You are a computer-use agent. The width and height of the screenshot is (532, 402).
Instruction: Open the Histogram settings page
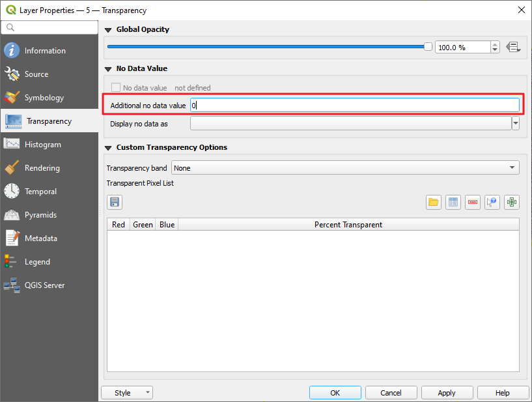pos(42,145)
